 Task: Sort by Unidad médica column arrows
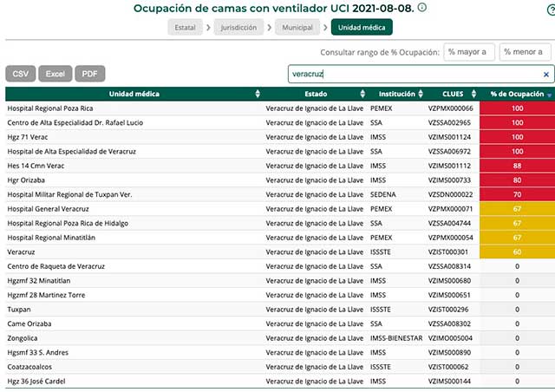(258, 94)
